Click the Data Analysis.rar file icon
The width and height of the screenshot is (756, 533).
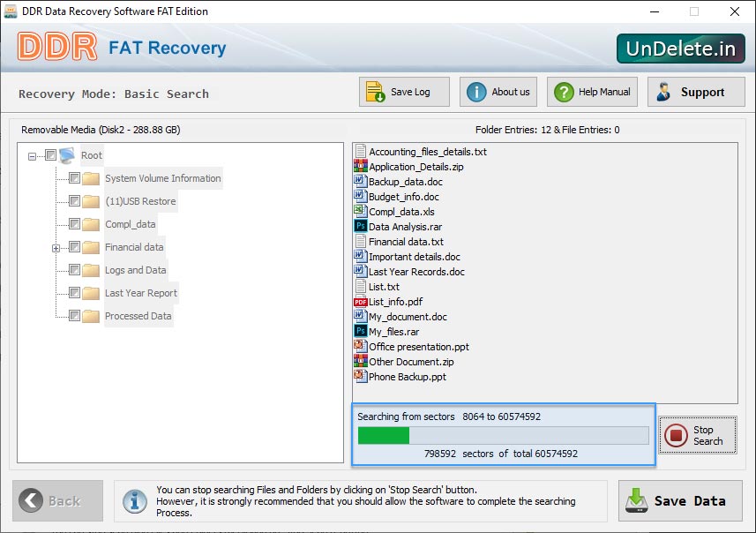(x=361, y=226)
